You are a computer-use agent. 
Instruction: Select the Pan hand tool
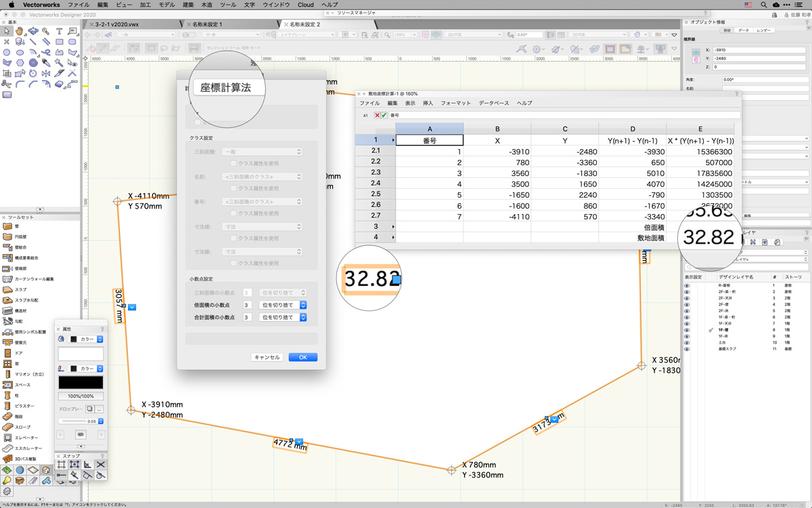coord(20,31)
